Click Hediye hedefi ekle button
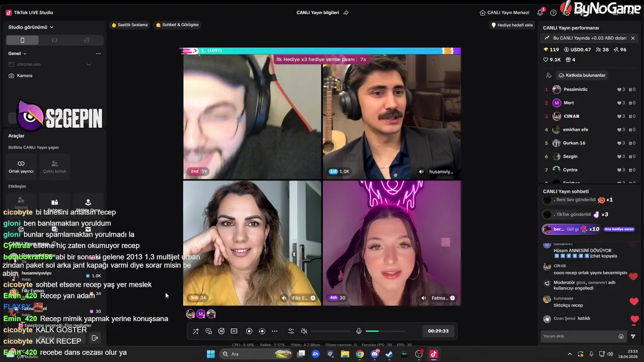Viewport: 644px width, 362px height. click(512, 25)
